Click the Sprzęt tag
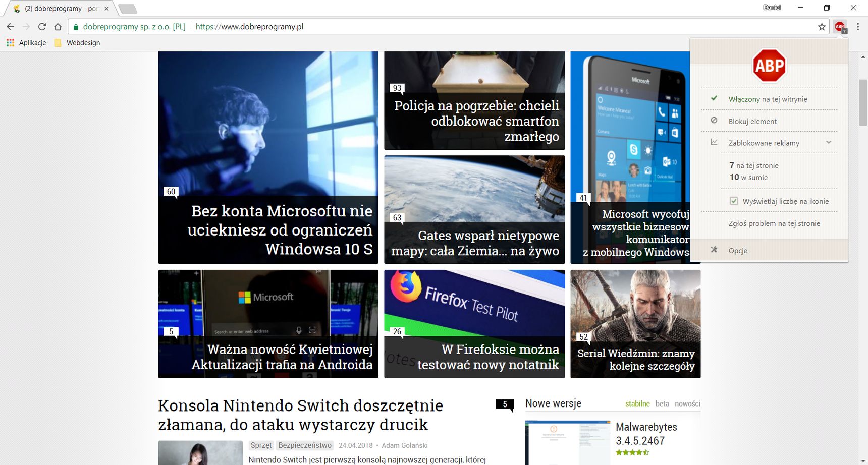 tap(261, 445)
